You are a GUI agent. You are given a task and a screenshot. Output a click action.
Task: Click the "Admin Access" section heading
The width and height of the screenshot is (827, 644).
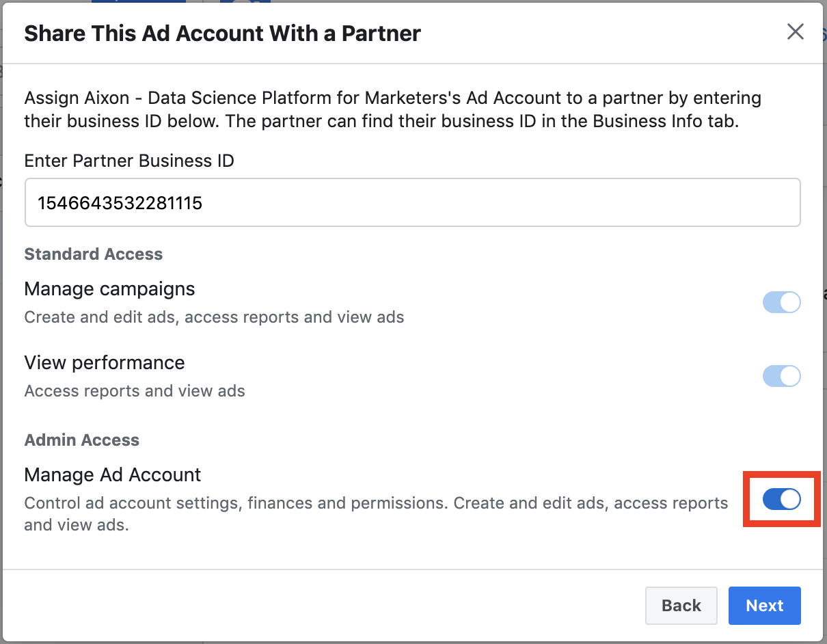pyautogui.click(x=82, y=440)
